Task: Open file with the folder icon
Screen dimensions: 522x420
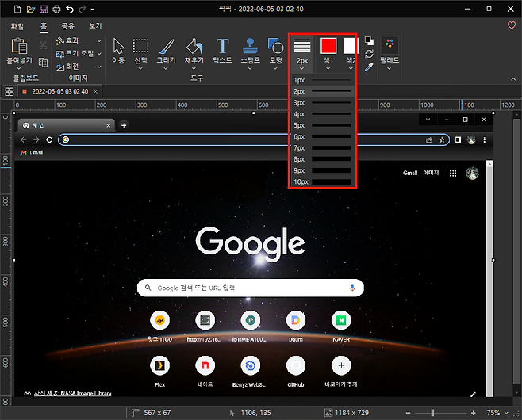Action: (x=31, y=9)
